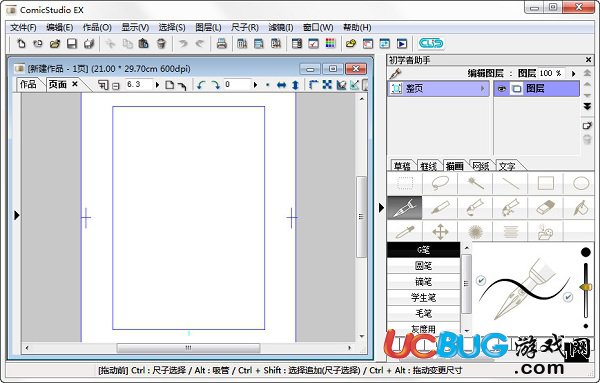Open the 帮助(H) menu
600x383 pixels.
[x=357, y=28]
